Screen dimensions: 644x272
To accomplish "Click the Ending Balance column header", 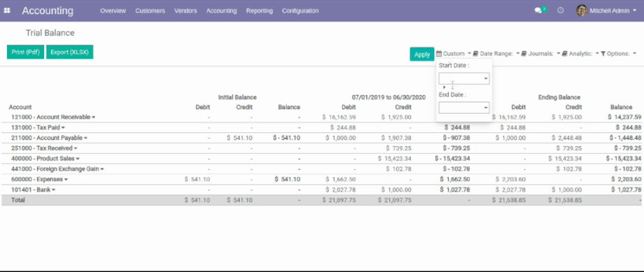I will point(559,97).
